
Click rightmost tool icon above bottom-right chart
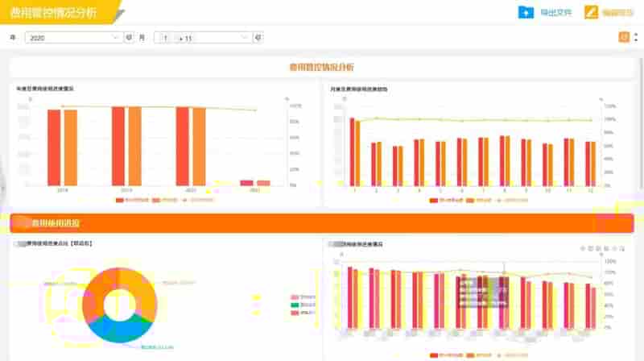click(x=621, y=249)
